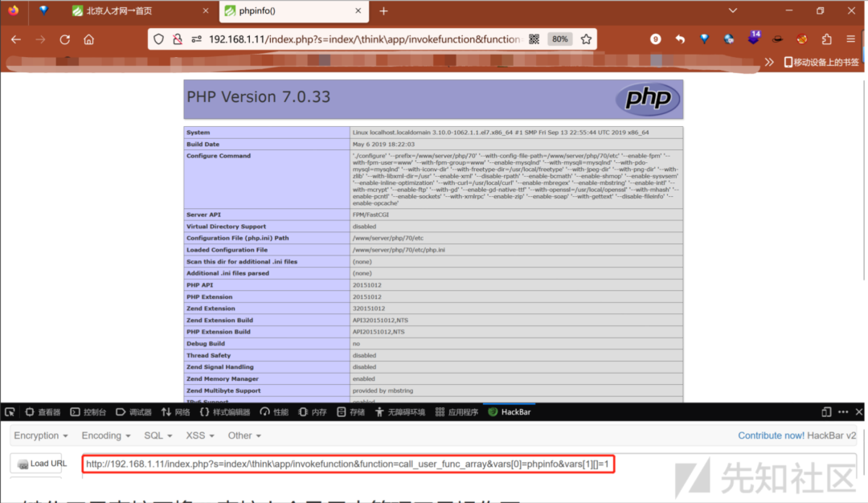This screenshot has height=503, width=868.
Task: Open the mobile device bookmarks folder
Action: pyautogui.click(x=821, y=62)
